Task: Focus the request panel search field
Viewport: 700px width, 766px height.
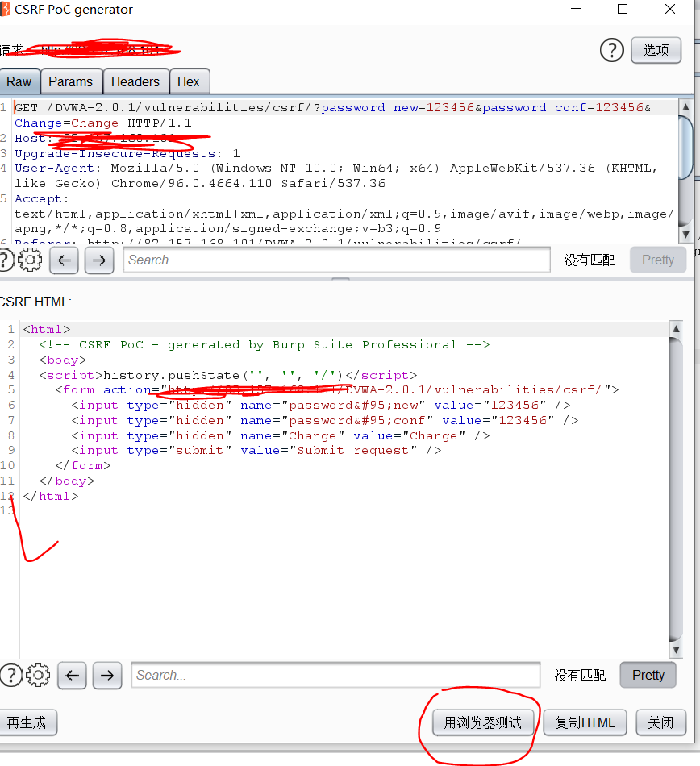Action: pyautogui.click(x=336, y=260)
